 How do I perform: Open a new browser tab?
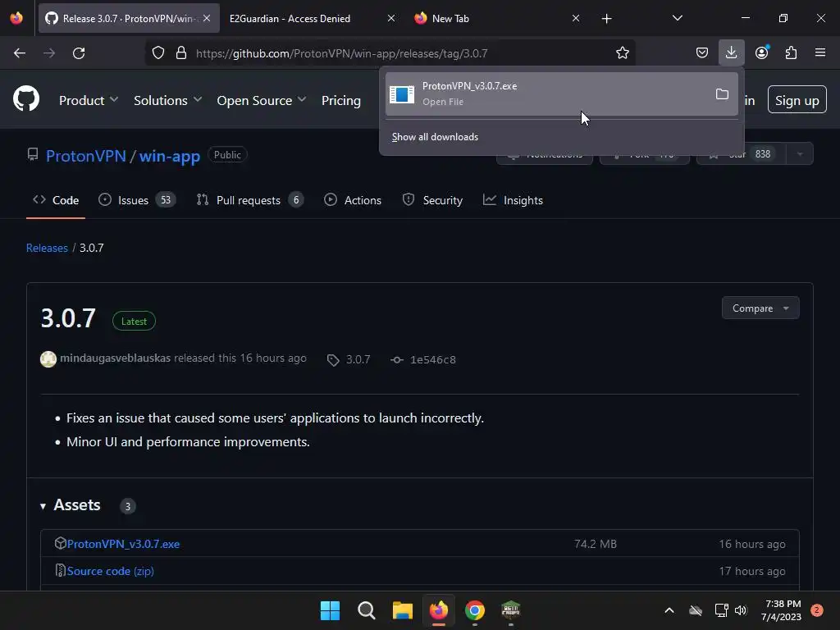[606, 19]
